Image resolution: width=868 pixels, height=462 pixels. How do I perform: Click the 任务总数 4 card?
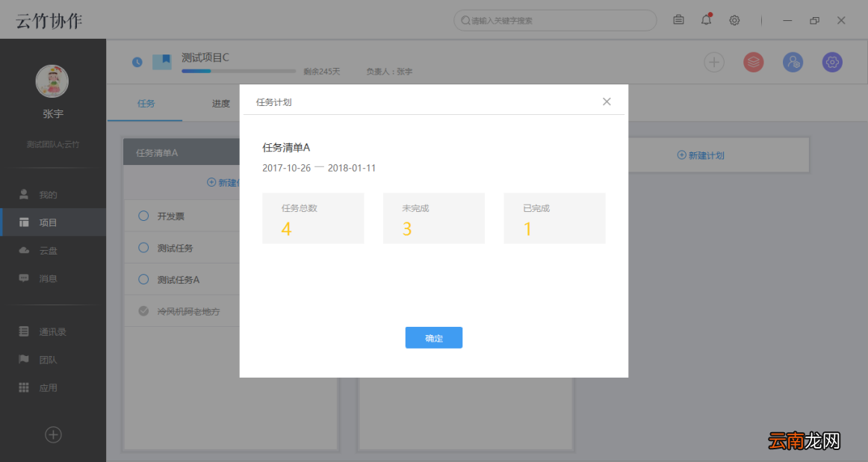coord(313,218)
